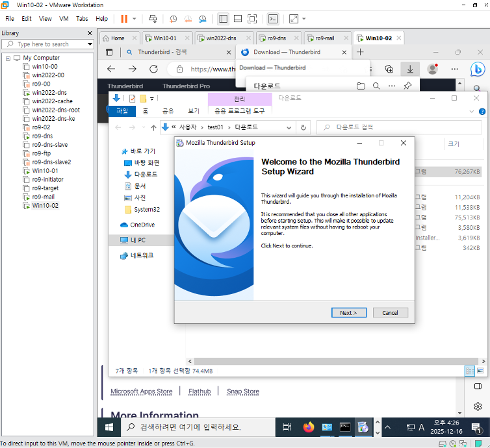Open Edge collections icon

pos(389,69)
